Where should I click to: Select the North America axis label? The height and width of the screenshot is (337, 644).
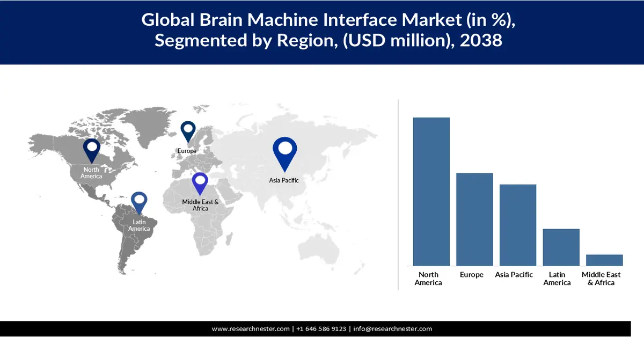click(x=428, y=279)
